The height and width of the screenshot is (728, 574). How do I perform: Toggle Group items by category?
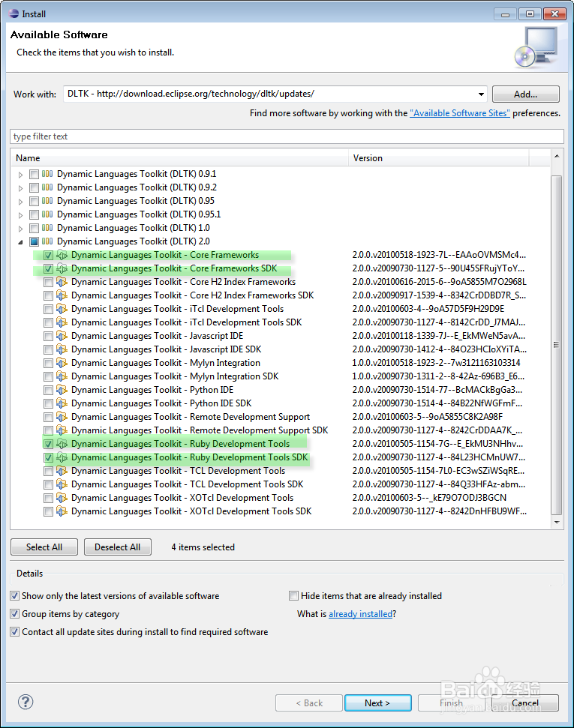click(15, 614)
